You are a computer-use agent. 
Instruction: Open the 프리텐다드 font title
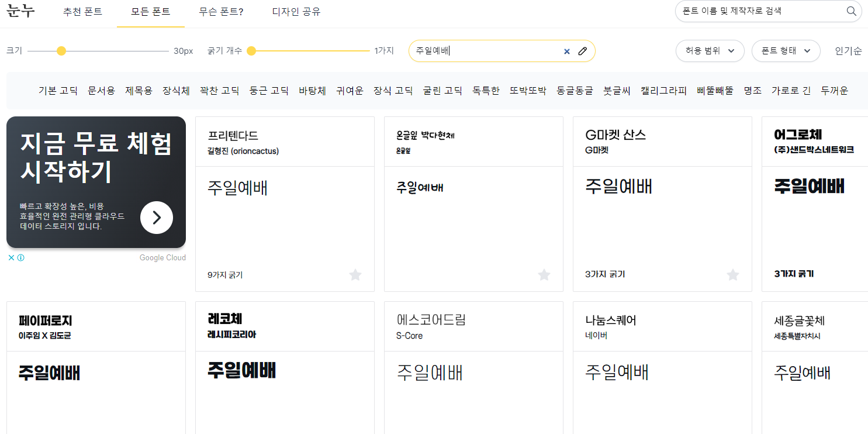pyautogui.click(x=233, y=135)
